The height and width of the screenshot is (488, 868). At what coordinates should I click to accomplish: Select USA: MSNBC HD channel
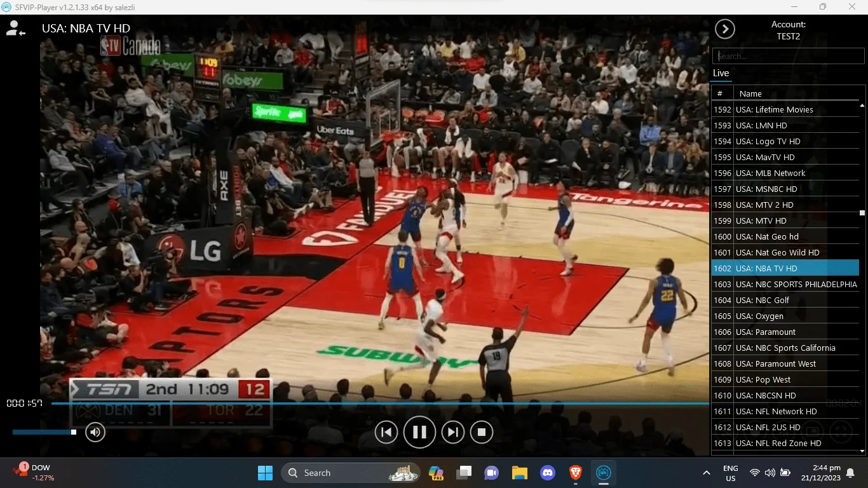click(785, 189)
